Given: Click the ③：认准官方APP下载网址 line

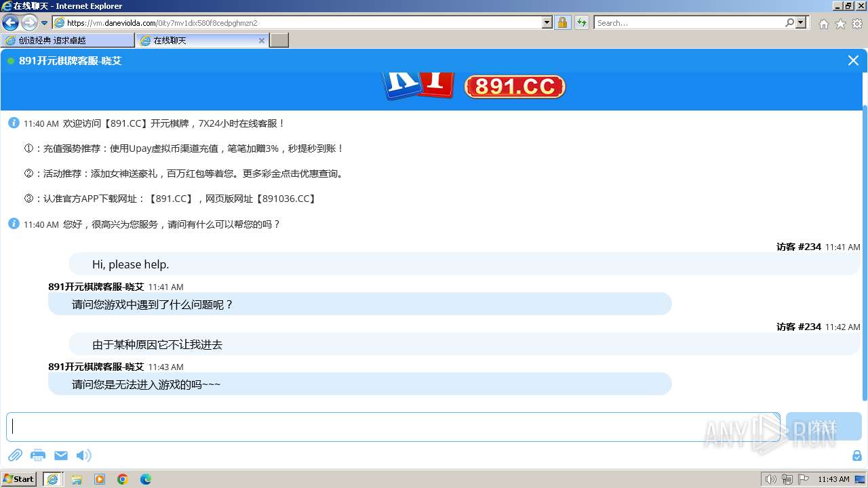Looking at the screenshot, I should [x=170, y=199].
